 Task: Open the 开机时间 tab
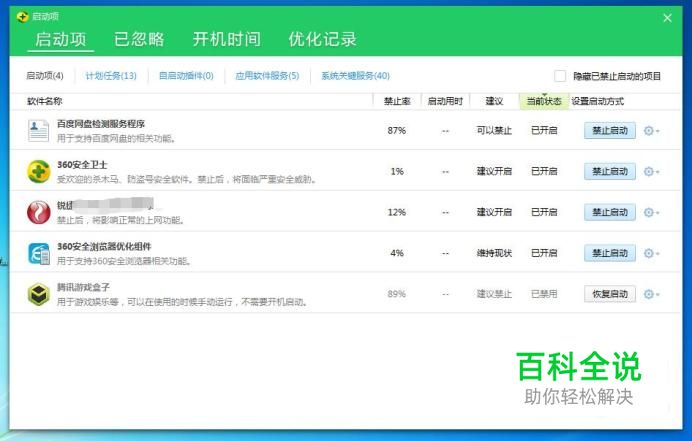(x=226, y=39)
